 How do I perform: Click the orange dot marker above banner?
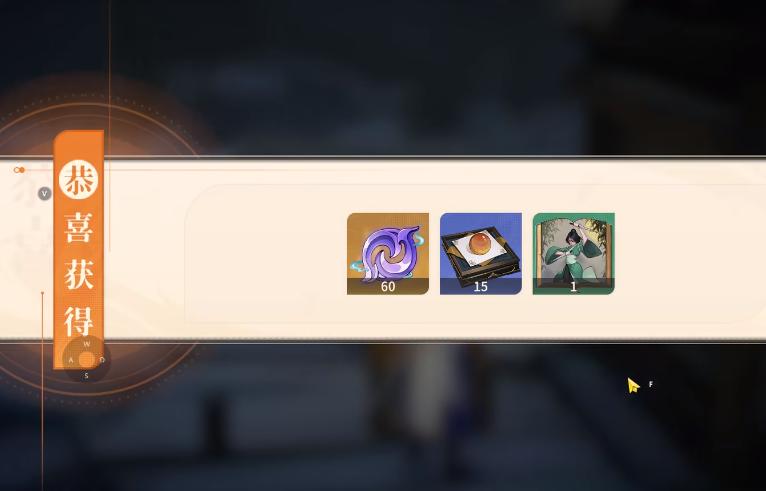(x=20, y=170)
